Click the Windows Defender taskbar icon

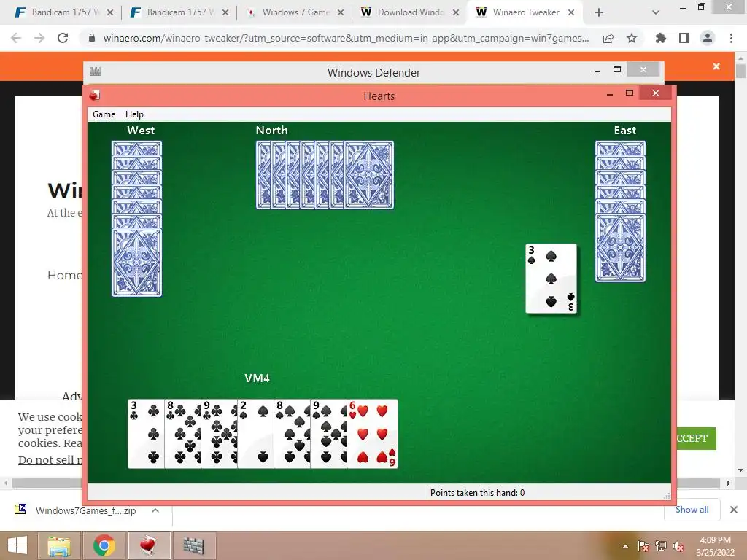point(193,545)
